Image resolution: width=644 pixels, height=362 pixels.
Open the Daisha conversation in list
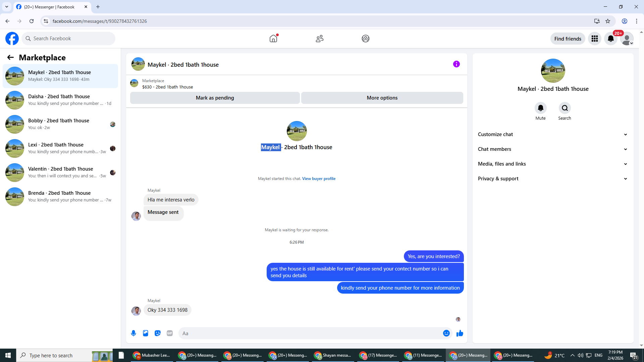60,100
